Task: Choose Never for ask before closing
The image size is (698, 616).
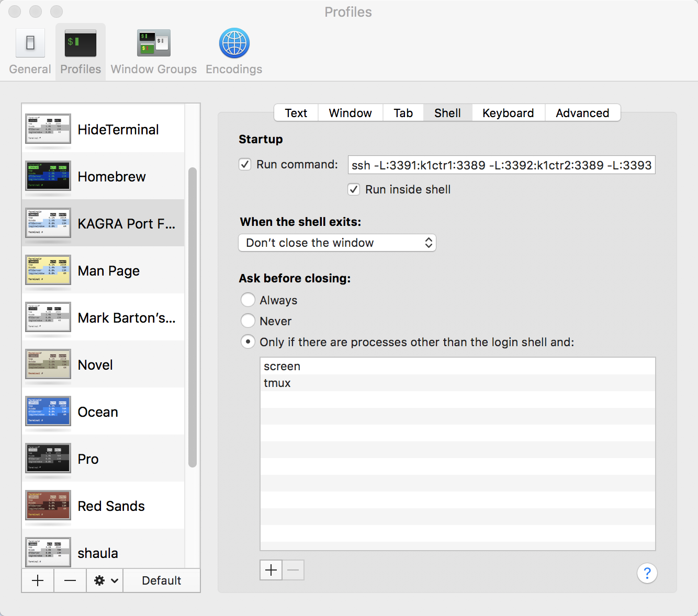Action: click(248, 321)
